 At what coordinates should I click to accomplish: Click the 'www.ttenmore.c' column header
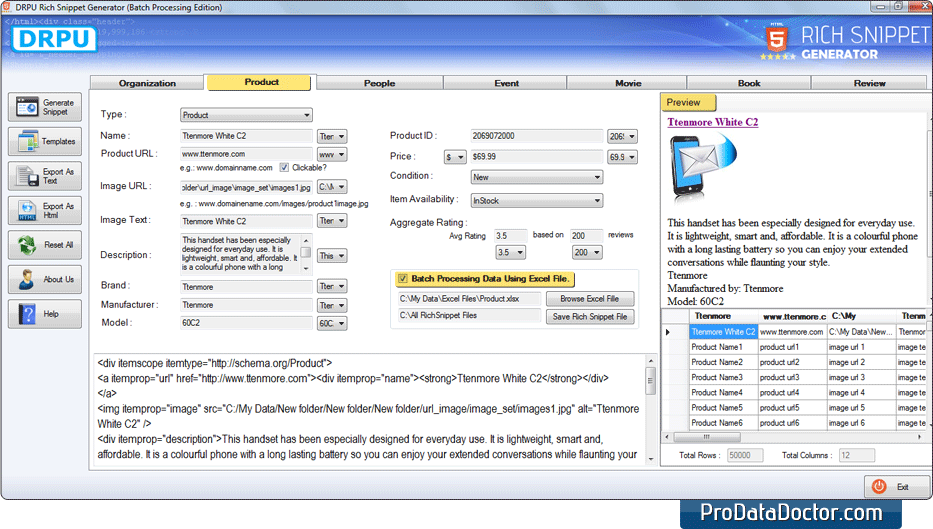coord(792,316)
